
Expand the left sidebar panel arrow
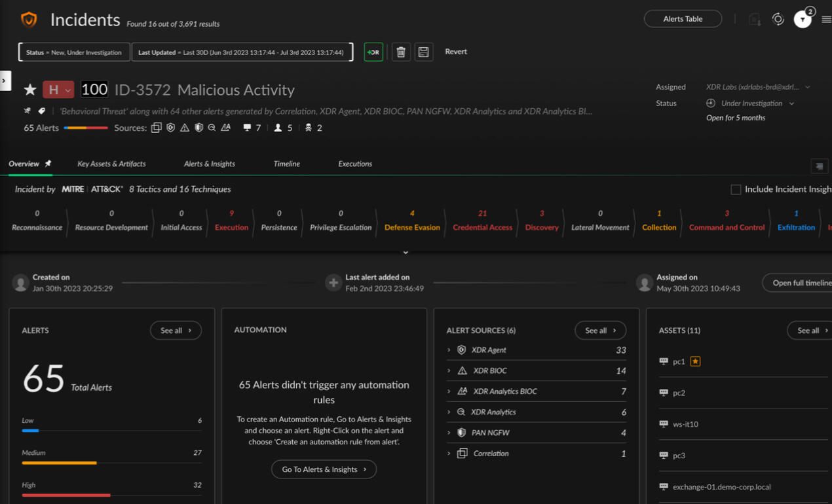pyautogui.click(x=5, y=81)
